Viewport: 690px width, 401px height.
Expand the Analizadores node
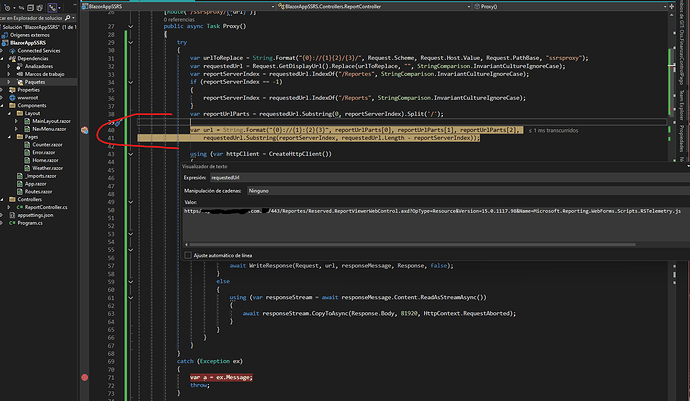pyautogui.click(x=9, y=66)
